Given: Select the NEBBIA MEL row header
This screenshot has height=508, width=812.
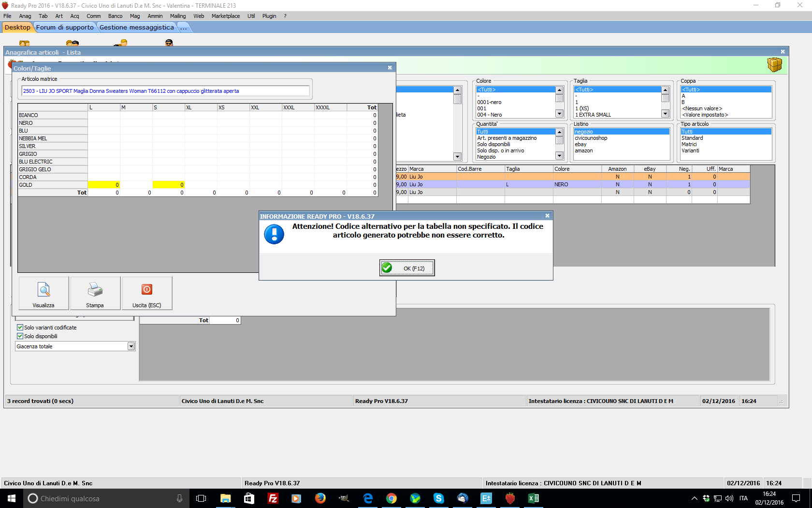Looking at the screenshot, I should 53,138.
